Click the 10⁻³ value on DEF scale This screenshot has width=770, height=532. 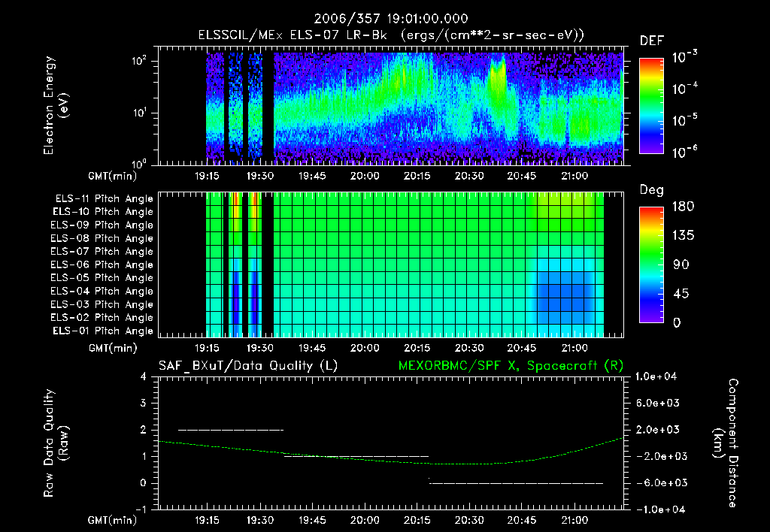pyautogui.click(x=684, y=57)
